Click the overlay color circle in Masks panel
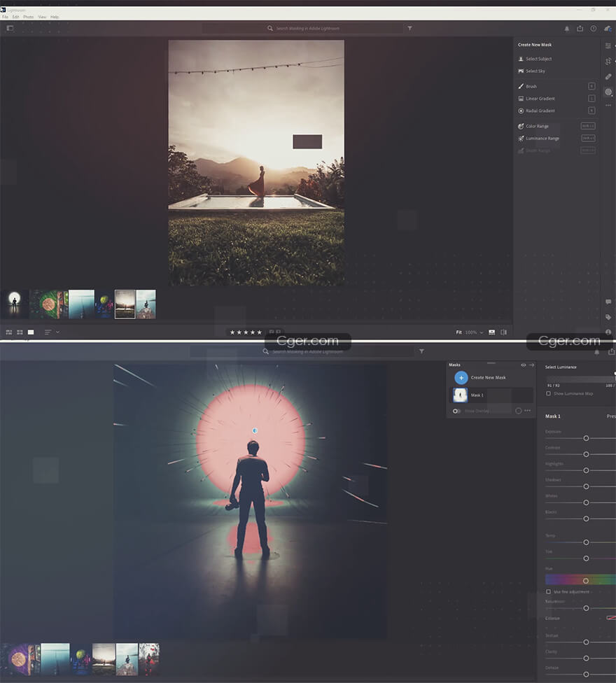This screenshot has width=616, height=683. [519, 411]
